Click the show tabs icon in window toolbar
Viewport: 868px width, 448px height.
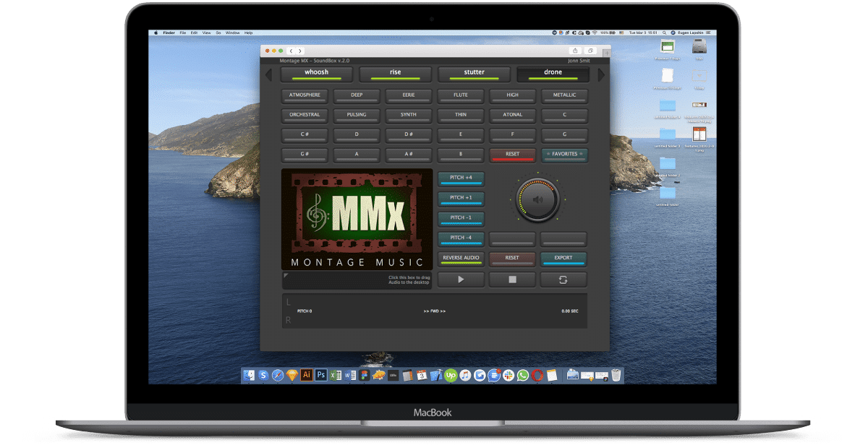[591, 51]
